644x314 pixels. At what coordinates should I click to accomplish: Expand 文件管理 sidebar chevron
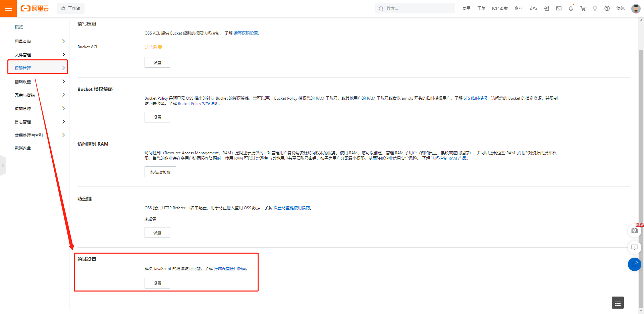[63, 55]
